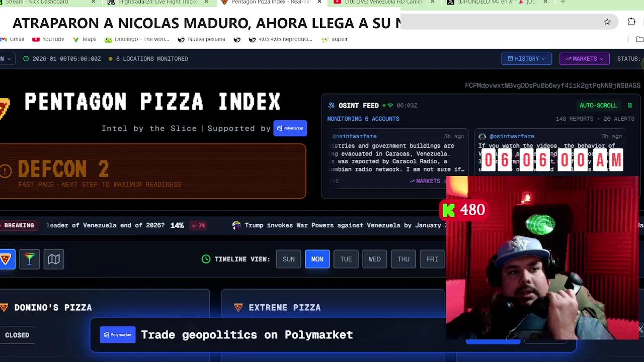Open the YouTube bookmark
644x362 pixels.
pos(48,39)
